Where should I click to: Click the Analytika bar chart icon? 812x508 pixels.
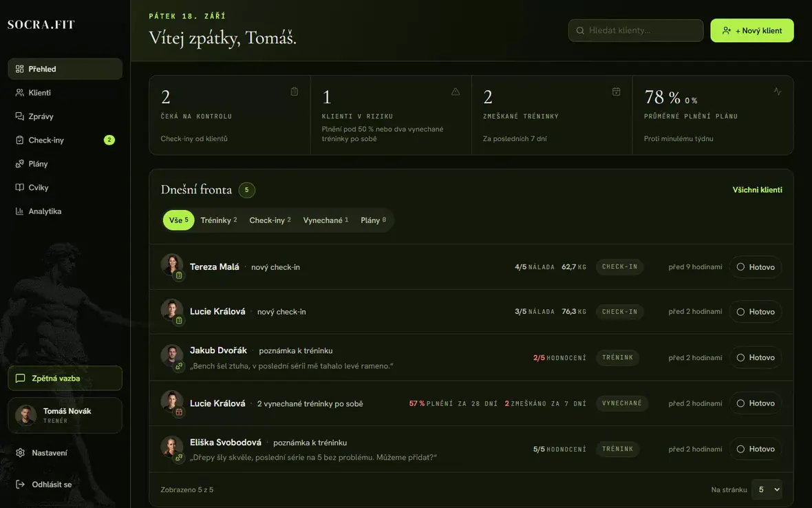[20, 211]
